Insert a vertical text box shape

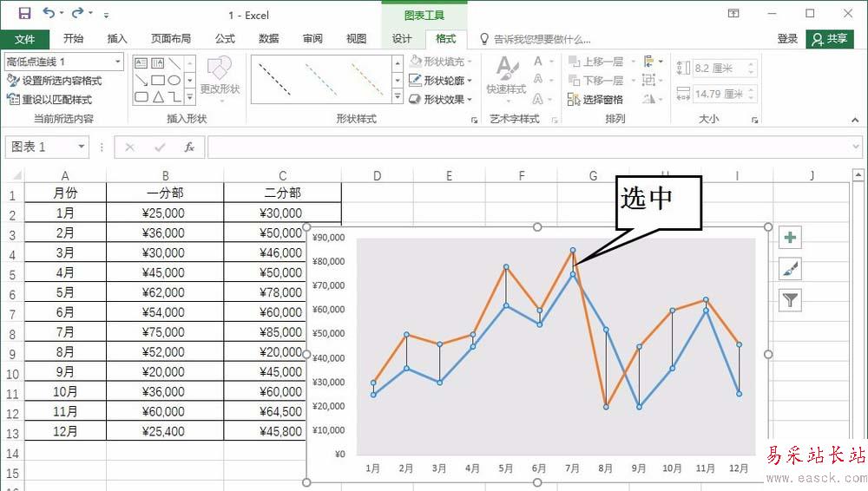(158, 63)
